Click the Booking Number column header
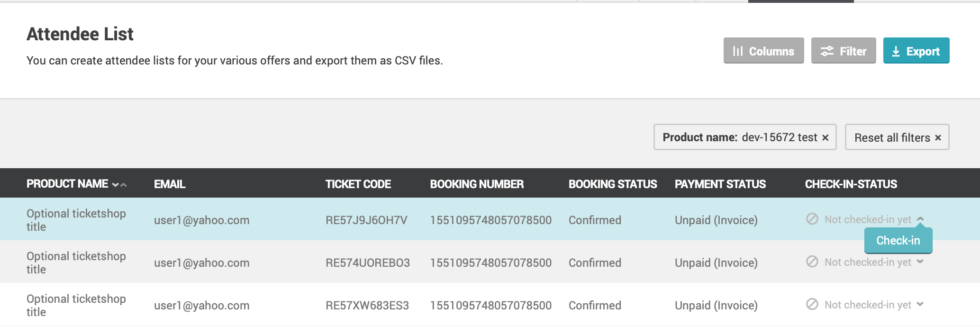The width and height of the screenshot is (980, 326). (477, 184)
